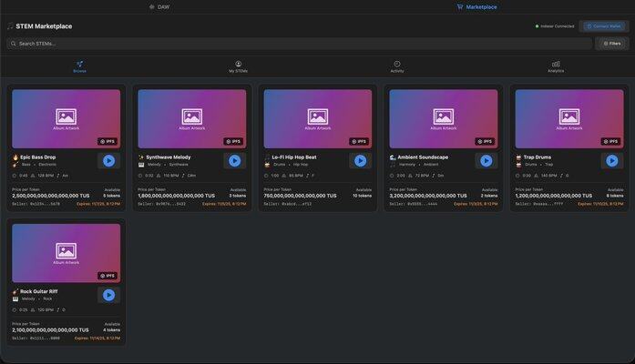Play the Lo-Fi Hip Hop Beat

[x=360, y=160]
